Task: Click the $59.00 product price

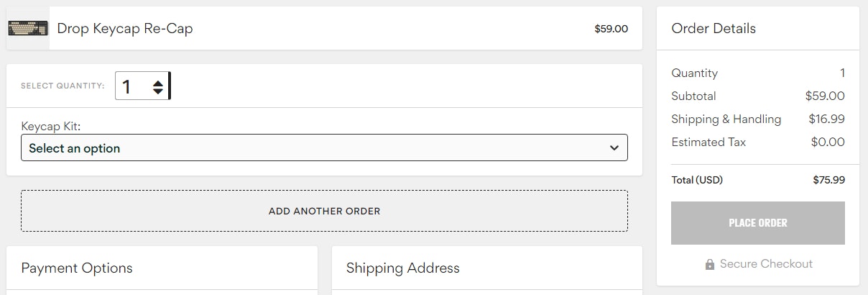Action: tap(611, 29)
